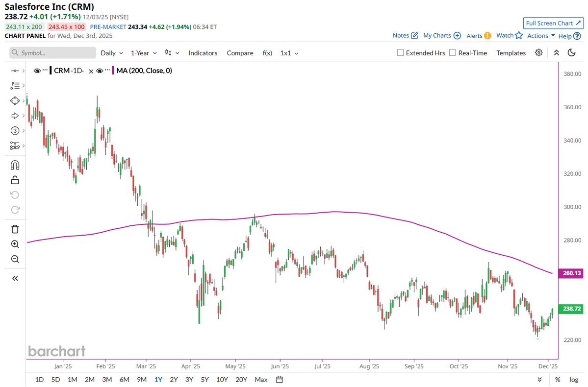Expand bottom panel double chevron
The width and height of the screenshot is (588, 387).
[x=539, y=380]
